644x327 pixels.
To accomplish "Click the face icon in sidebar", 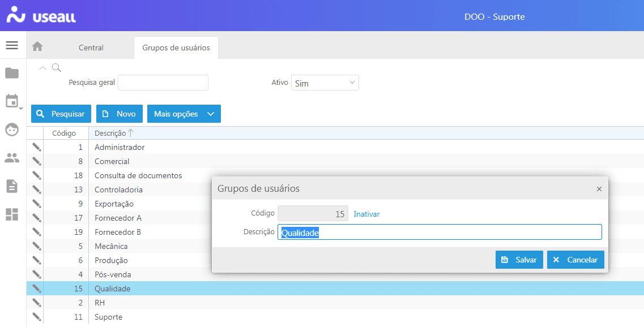I will 12,130.
